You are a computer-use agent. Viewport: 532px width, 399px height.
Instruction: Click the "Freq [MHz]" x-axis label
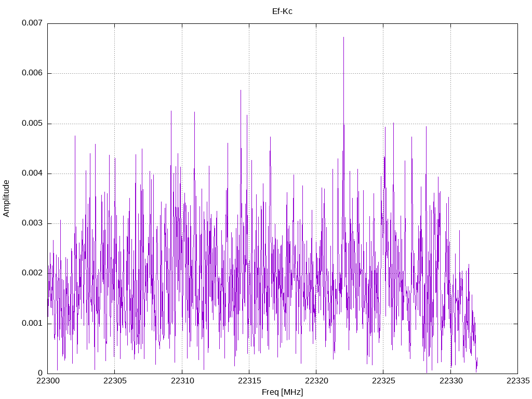tap(282, 392)
